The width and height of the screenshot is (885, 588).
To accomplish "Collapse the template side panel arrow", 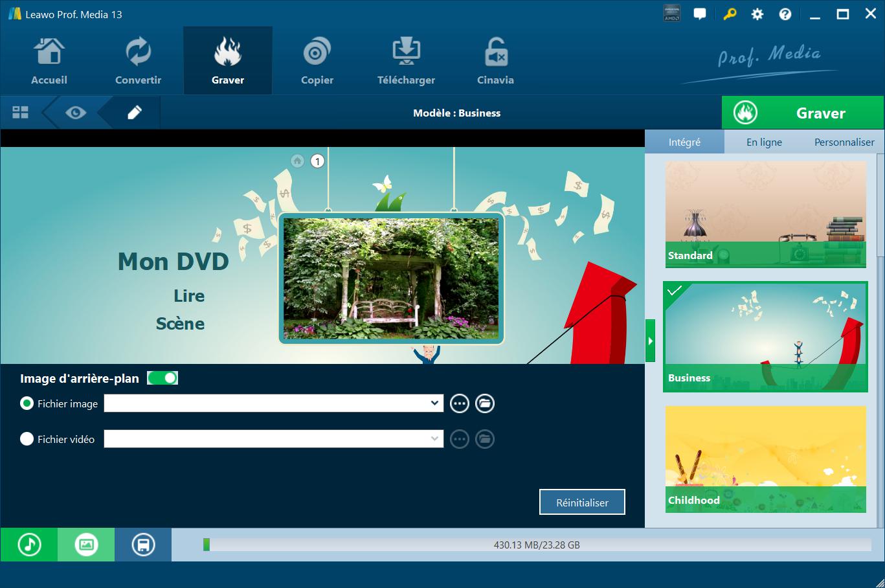I will (650, 341).
